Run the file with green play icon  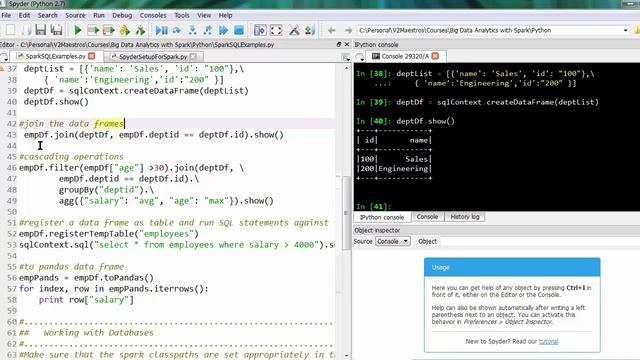pos(77,30)
